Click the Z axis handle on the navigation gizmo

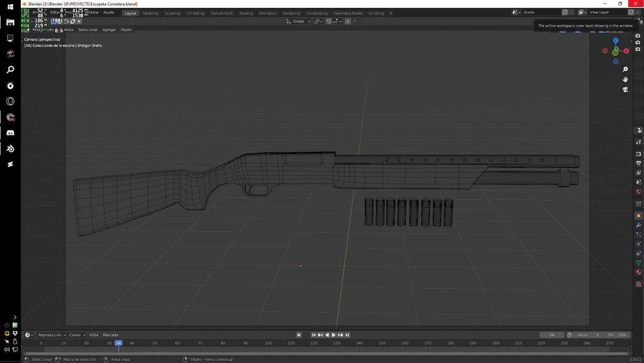615,40
